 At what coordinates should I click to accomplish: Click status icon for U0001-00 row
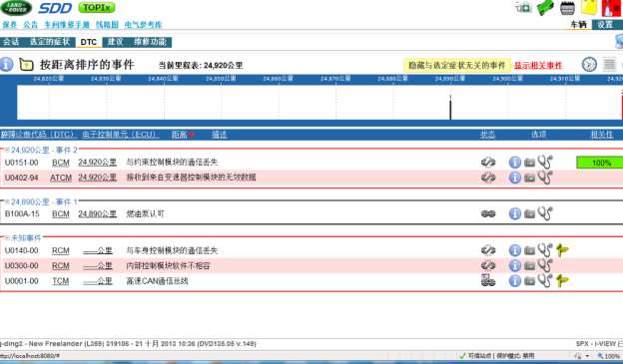(488, 280)
